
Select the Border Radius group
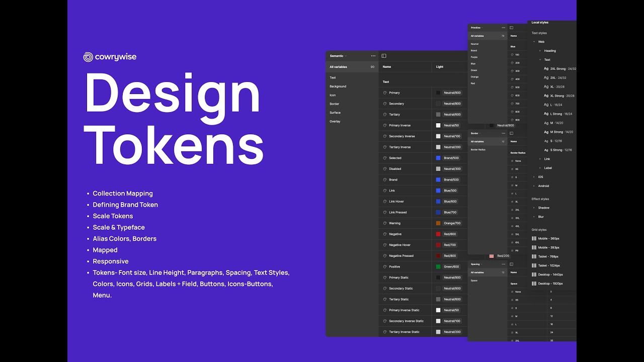pos(478,150)
